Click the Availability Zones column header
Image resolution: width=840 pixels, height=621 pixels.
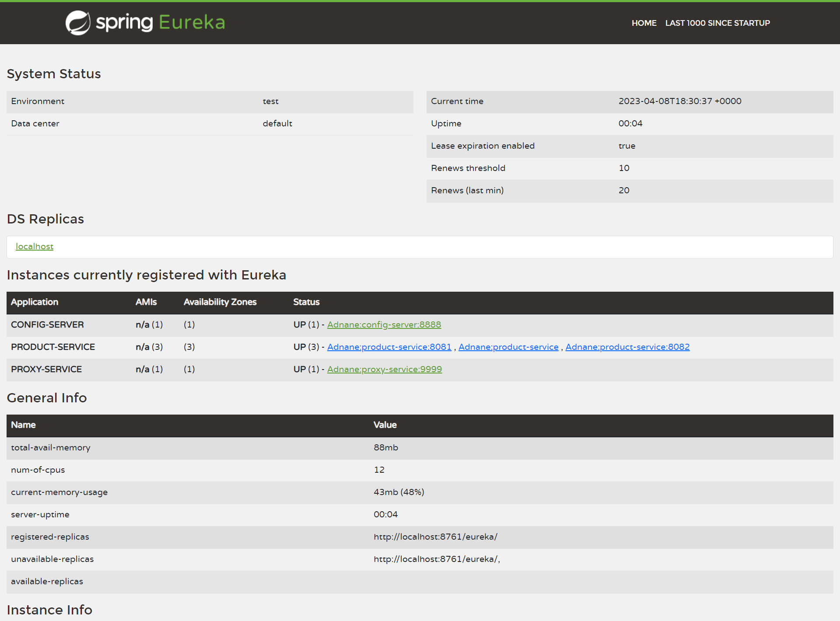220,302
